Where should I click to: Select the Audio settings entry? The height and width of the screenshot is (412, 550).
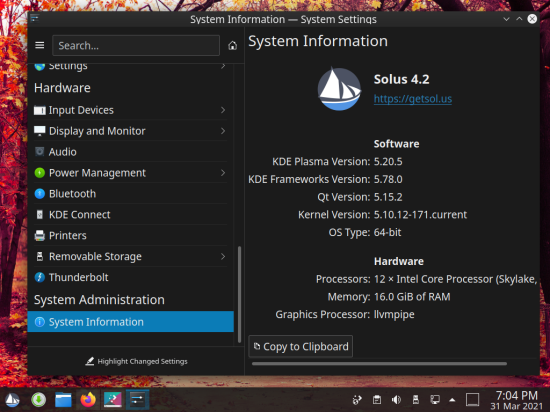click(x=130, y=151)
